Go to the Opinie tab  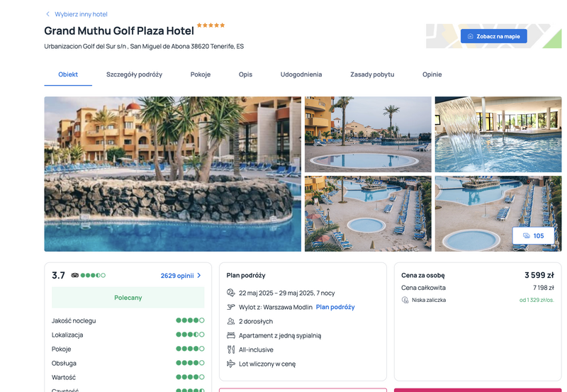coord(432,74)
